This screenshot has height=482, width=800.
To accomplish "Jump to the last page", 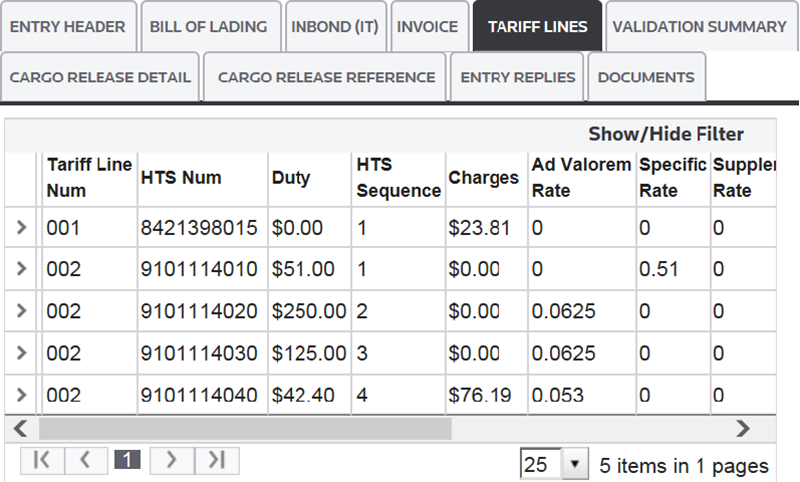I will pyautogui.click(x=216, y=460).
